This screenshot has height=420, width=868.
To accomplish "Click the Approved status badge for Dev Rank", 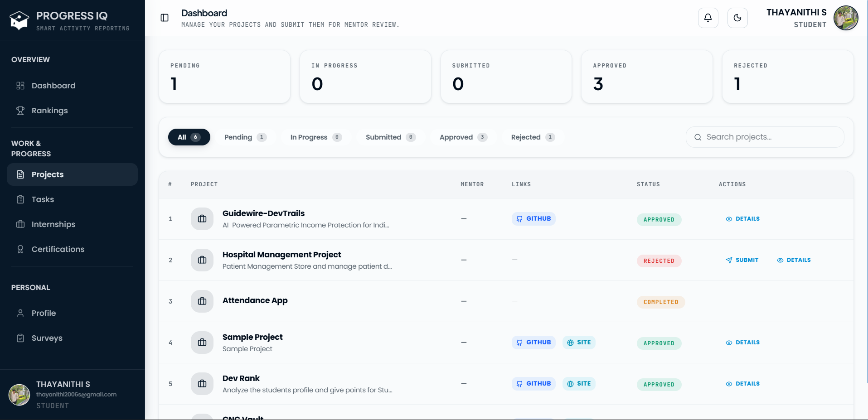I will point(659,385).
